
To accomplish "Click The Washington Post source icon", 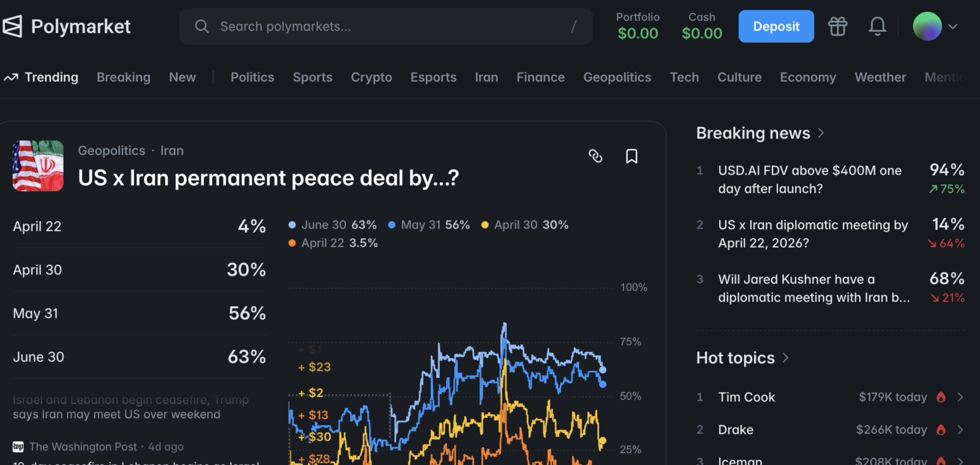I will 18,447.
